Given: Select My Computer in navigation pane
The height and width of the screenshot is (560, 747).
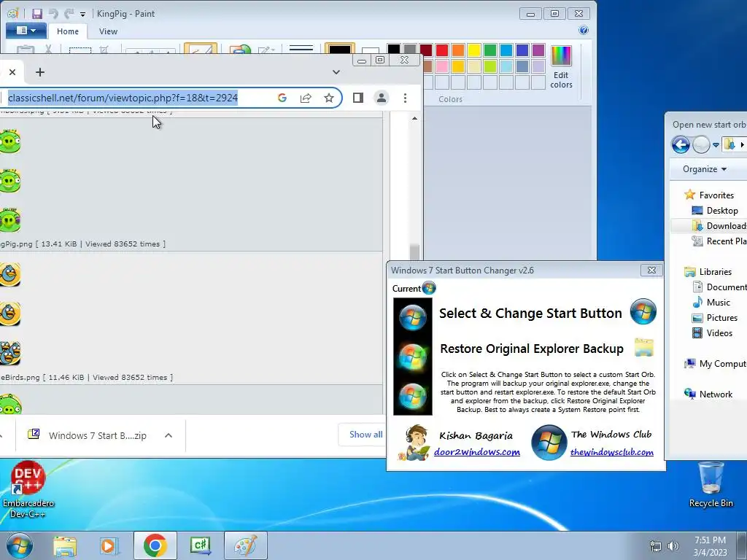Looking at the screenshot, I should coord(716,363).
